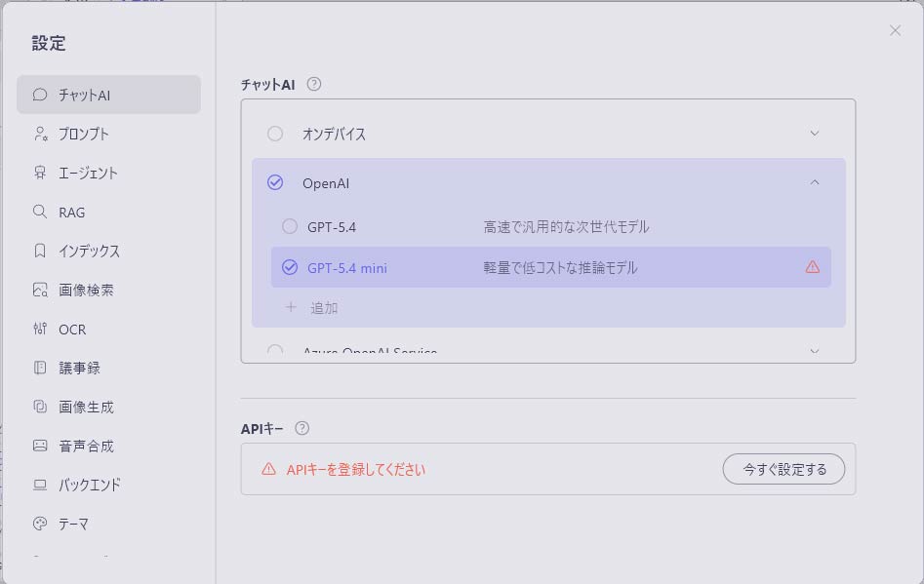Choose the GPT-5.4 mini model radio button
924x584 pixels.
coord(290,267)
